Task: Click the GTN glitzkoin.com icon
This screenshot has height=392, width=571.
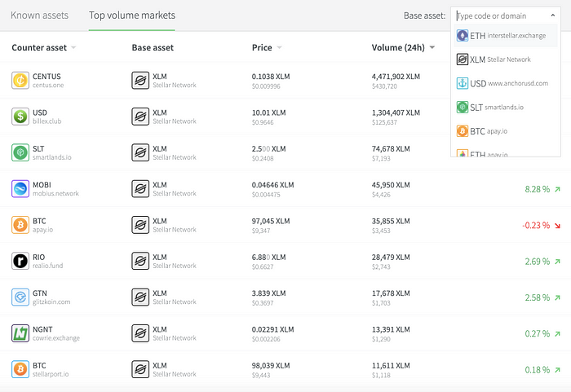Action: (x=20, y=297)
